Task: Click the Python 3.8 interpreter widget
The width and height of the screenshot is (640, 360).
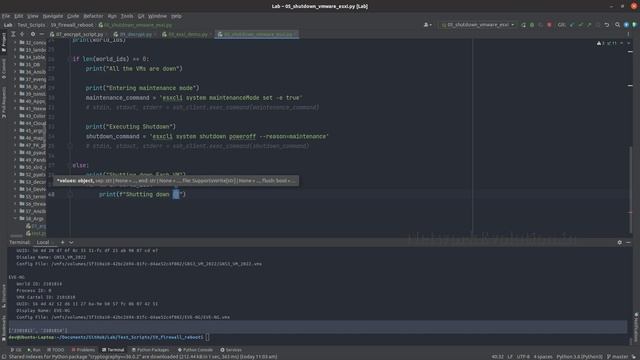Action: (x=579, y=357)
